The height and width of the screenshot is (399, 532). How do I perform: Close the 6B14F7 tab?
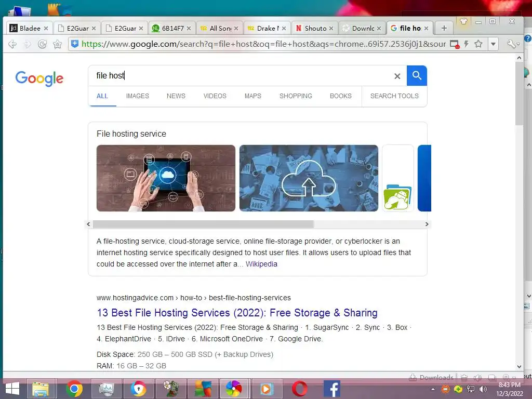coord(189,29)
